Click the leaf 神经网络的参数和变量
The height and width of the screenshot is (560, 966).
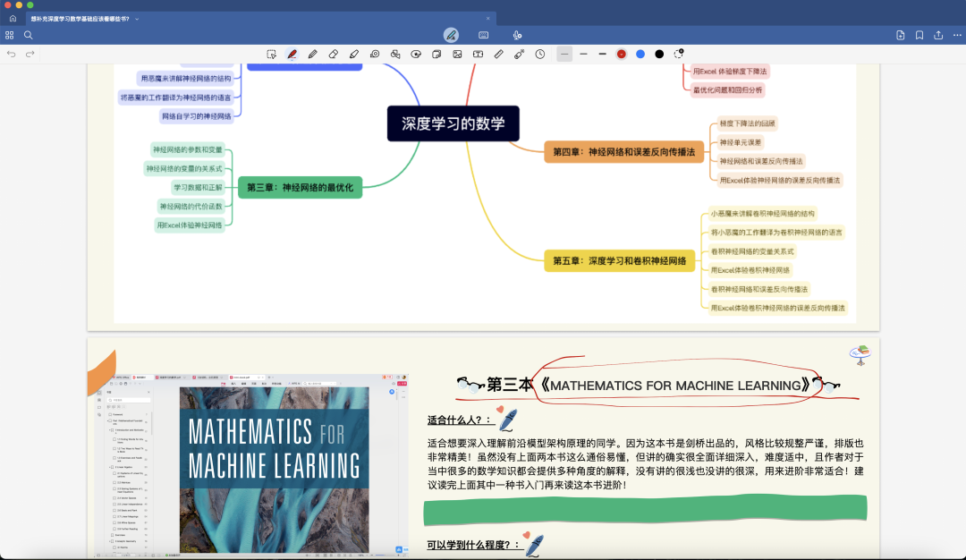(187, 149)
